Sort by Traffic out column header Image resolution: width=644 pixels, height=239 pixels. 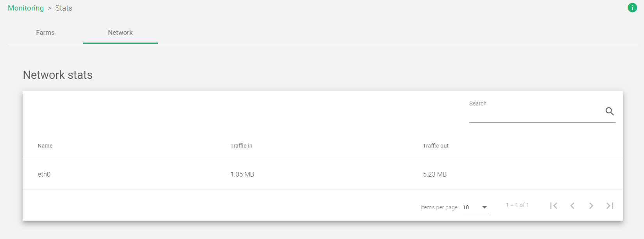click(436, 146)
